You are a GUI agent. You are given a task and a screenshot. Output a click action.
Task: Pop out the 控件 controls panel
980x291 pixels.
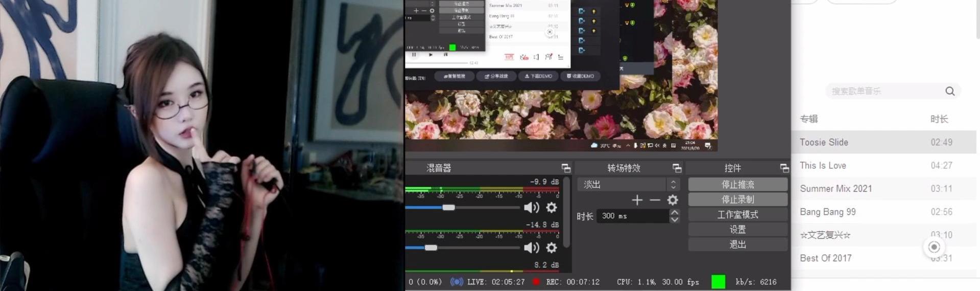pos(784,168)
